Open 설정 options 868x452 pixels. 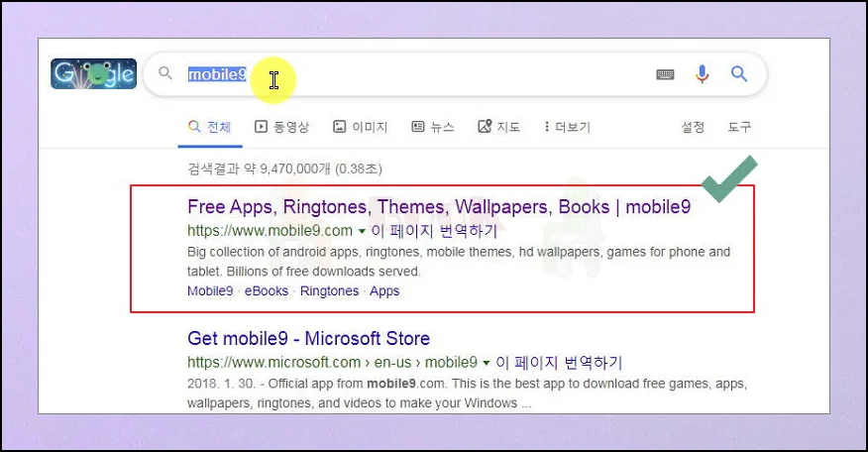693,127
